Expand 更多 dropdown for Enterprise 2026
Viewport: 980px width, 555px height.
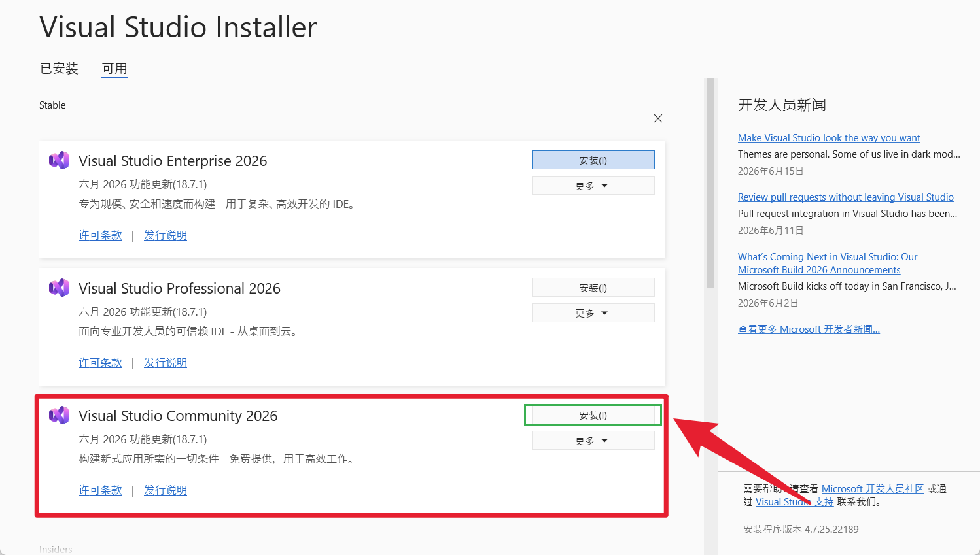tap(593, 186)
